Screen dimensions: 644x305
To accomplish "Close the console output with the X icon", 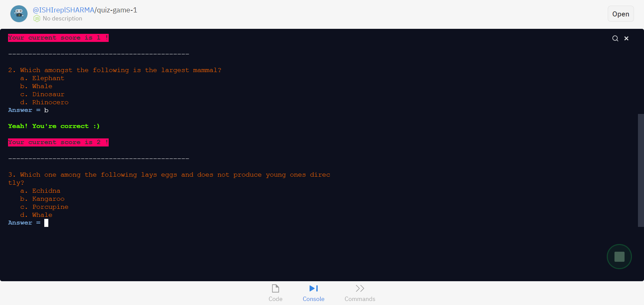I will coord(627,38).
